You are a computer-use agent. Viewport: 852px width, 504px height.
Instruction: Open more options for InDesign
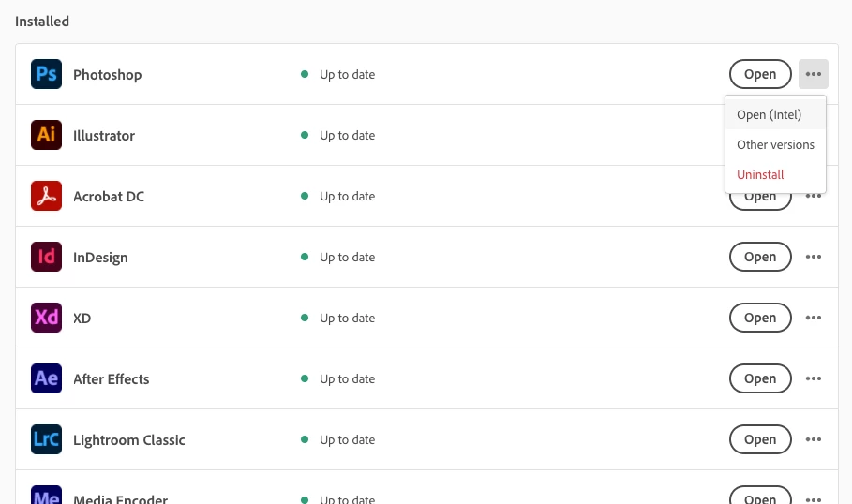814,257
